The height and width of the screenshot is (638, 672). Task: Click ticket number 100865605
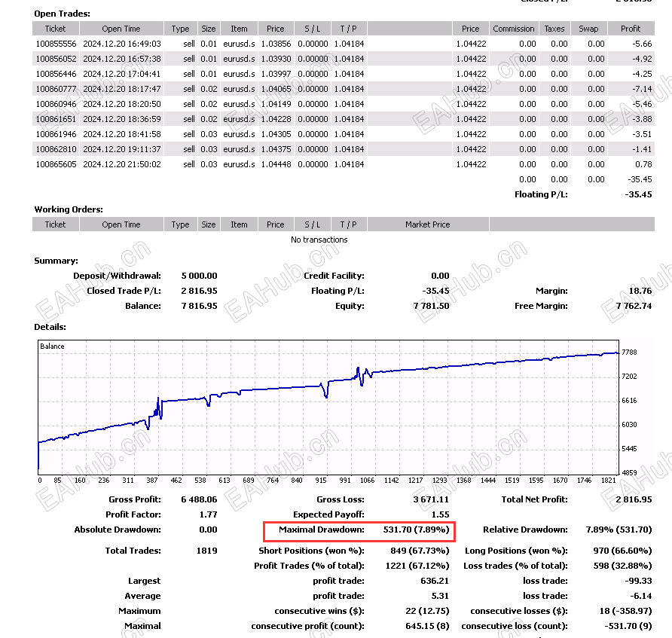[x=56, y=164]
